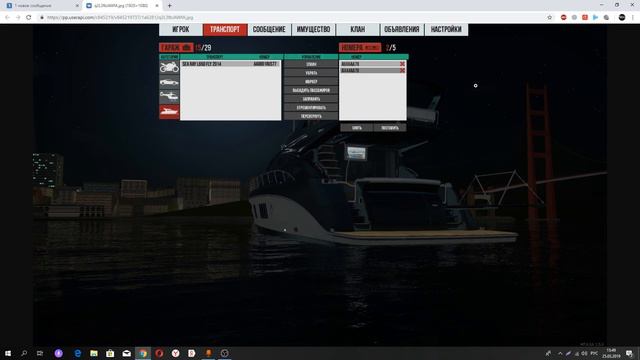
Task: Open the Opera taskbar icon
Action: [159, 353]
